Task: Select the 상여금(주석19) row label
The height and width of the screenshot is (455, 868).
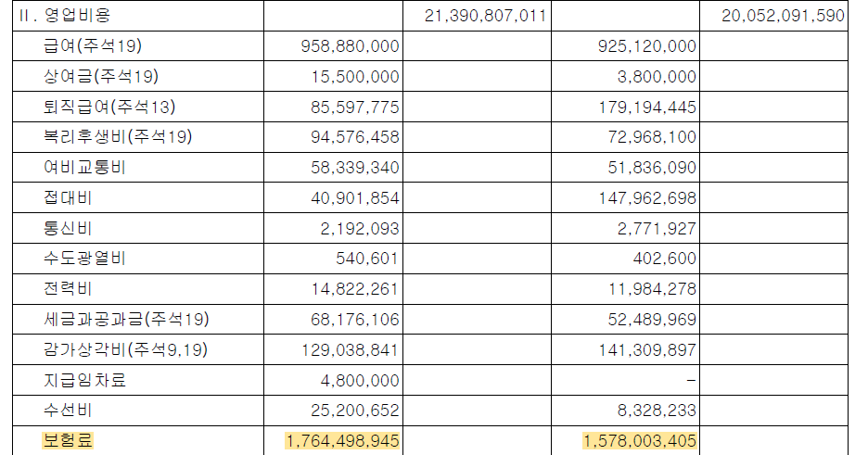Action: 101,76
